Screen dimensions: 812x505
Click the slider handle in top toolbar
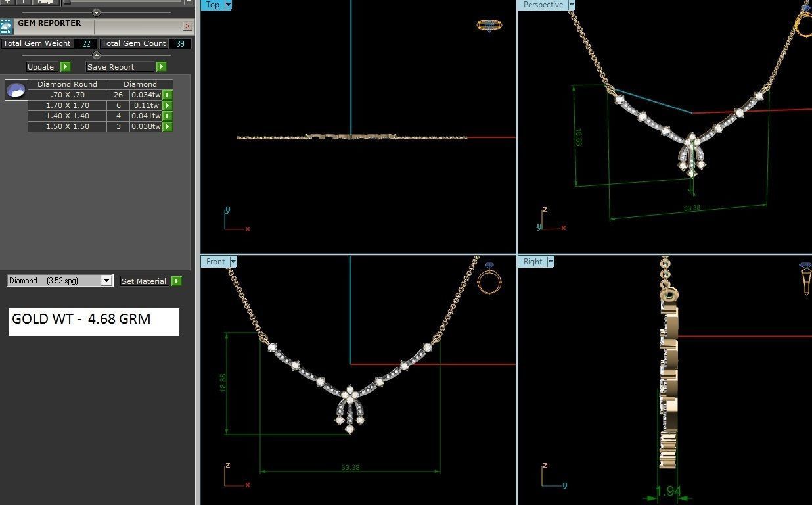click(66, 2)
